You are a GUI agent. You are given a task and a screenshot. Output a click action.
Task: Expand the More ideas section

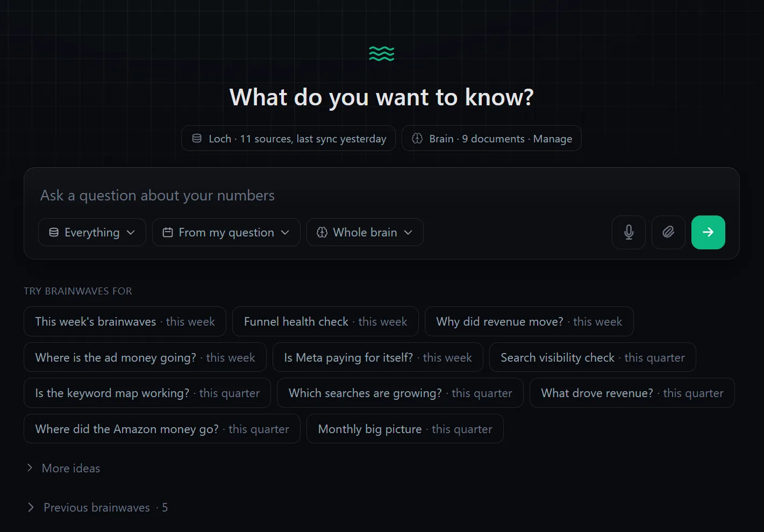click(63, 468)
